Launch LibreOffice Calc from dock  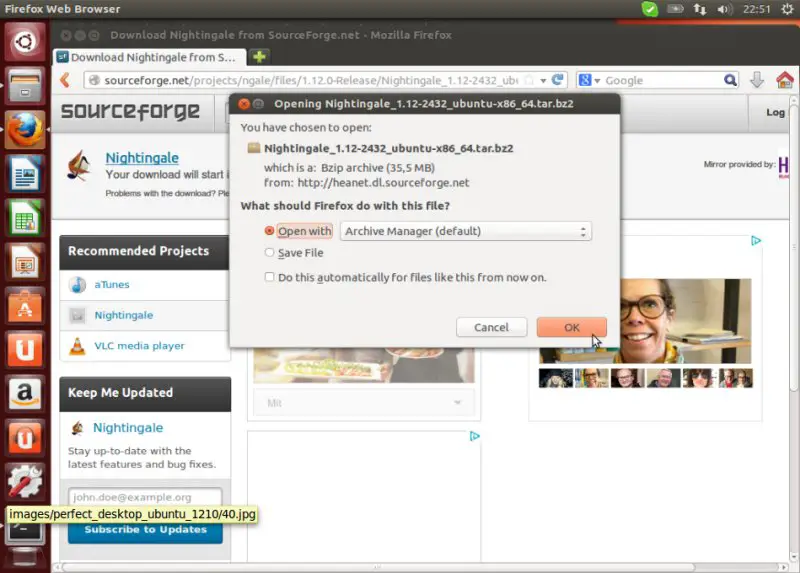point(24,218)
